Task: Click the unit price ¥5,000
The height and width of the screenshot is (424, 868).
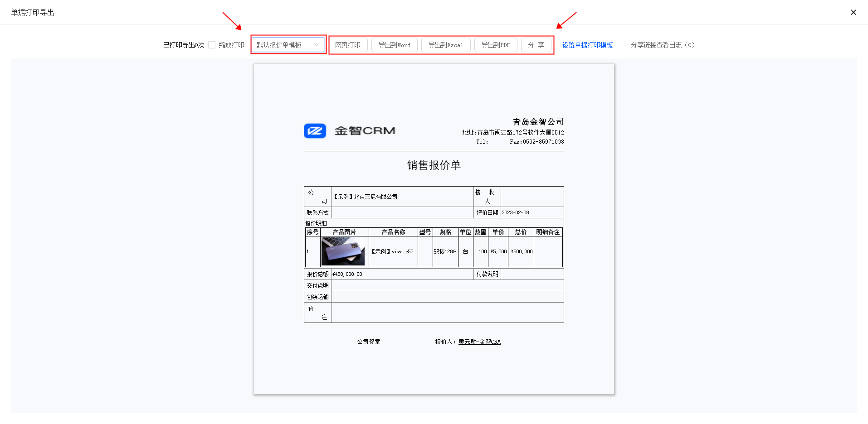Action: (x=498, y=251)
